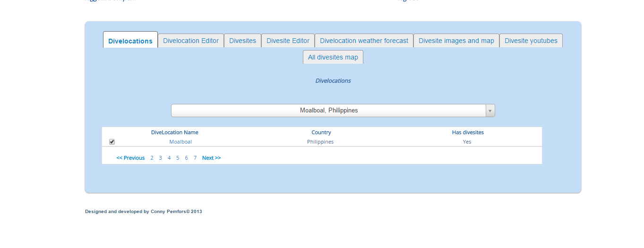Go to the previous page with << Previous
This screenshot has height=248, width=644.
coord(130,158)
